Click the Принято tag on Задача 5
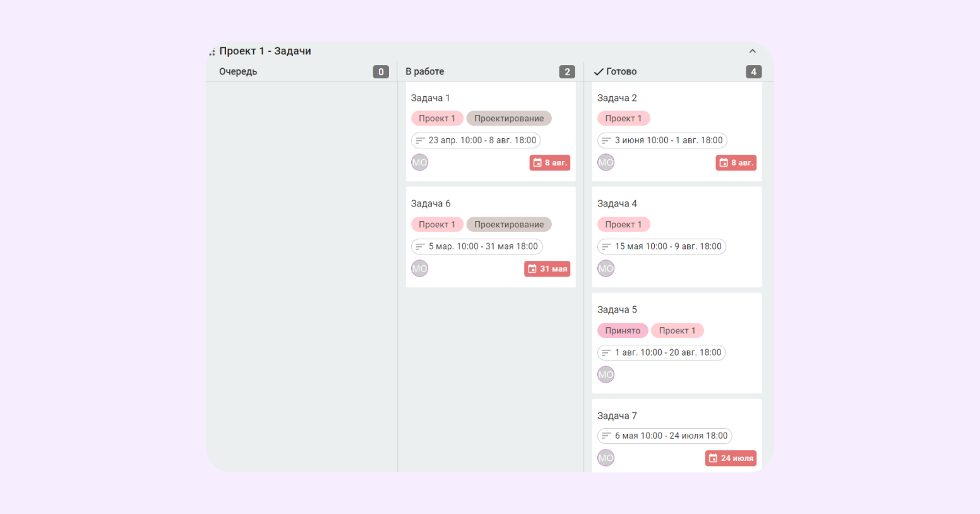This screenshot has width=980, height=514. 623,330
